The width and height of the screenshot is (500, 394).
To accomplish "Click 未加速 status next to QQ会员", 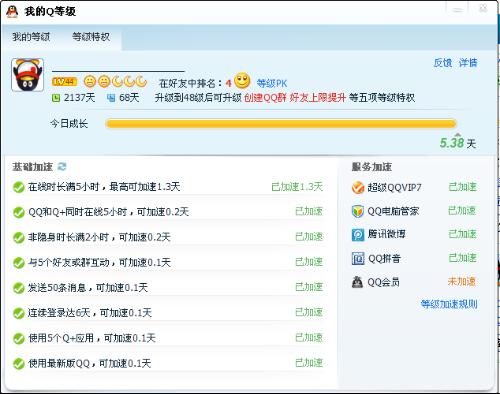I will 462,282.
